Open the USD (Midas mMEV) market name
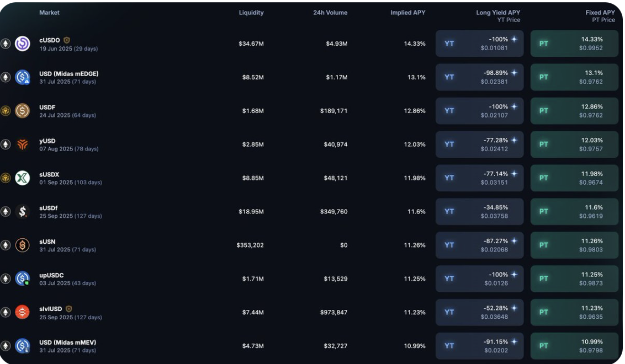The image size is (625, 364). tap(67, 342)
